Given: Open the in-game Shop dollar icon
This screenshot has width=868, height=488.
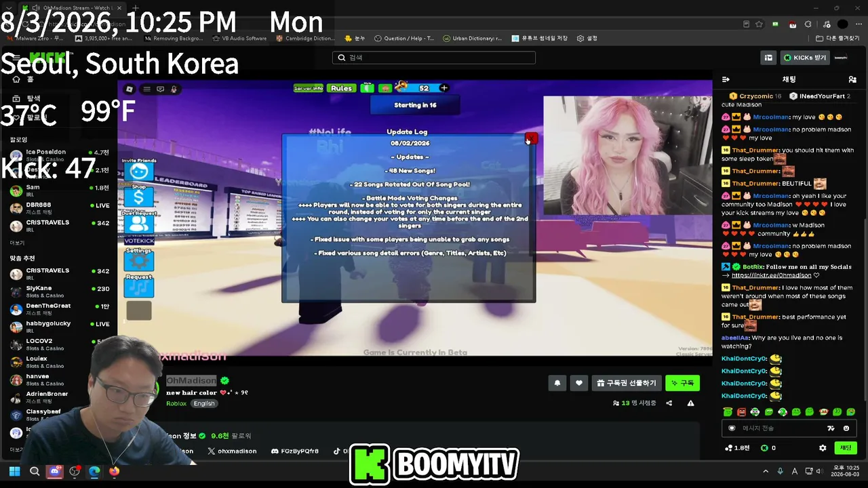Looking at the screenshot, I should point(139,197).
